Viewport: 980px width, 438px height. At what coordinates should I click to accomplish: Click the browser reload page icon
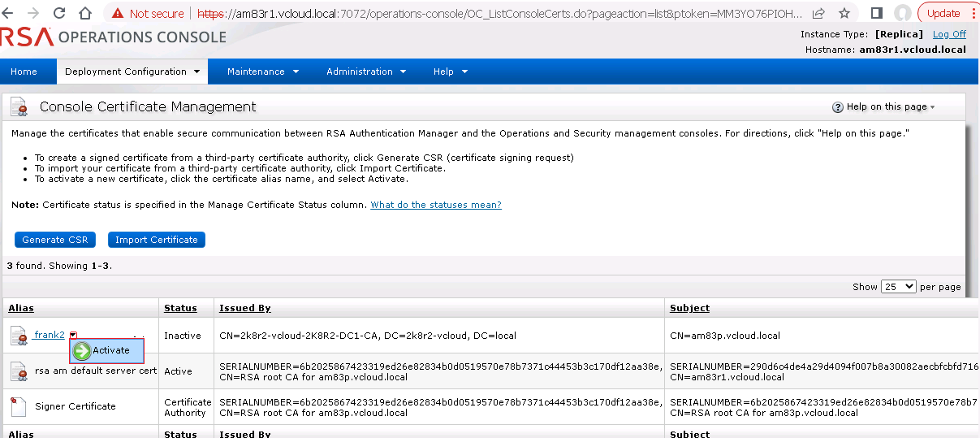pyautogui.click(x=59, y=13)
